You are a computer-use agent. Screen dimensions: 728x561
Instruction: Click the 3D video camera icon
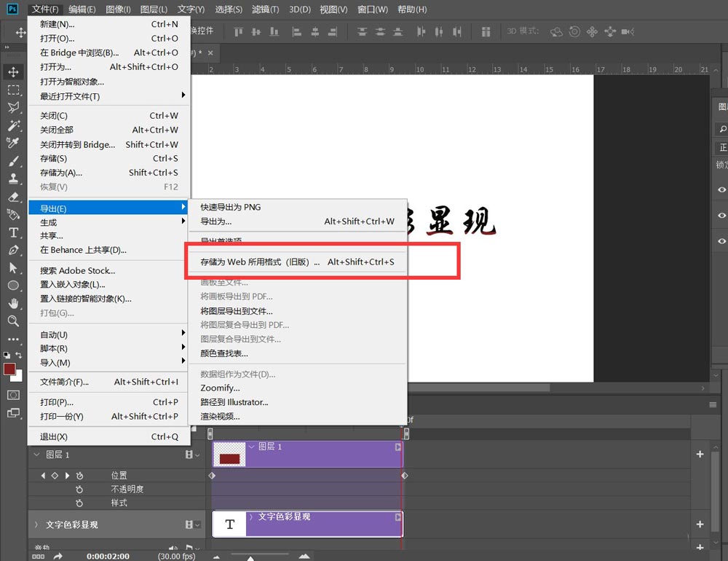[628, 31]
